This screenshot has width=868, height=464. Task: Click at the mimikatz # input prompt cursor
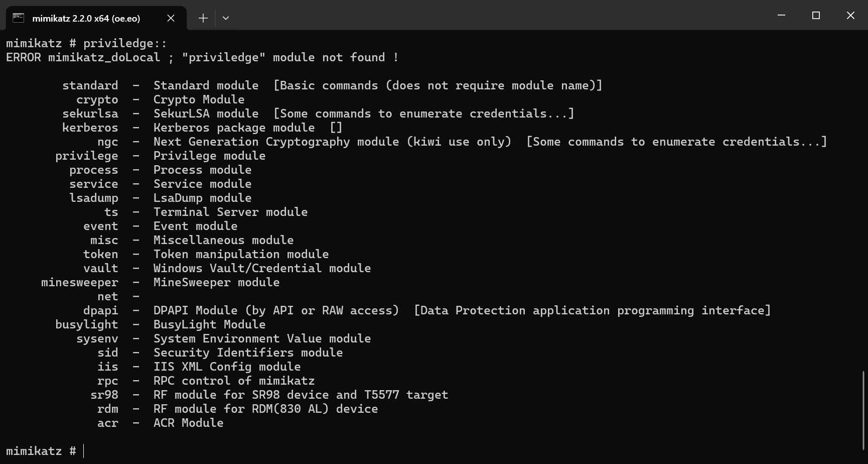[84, 451]
